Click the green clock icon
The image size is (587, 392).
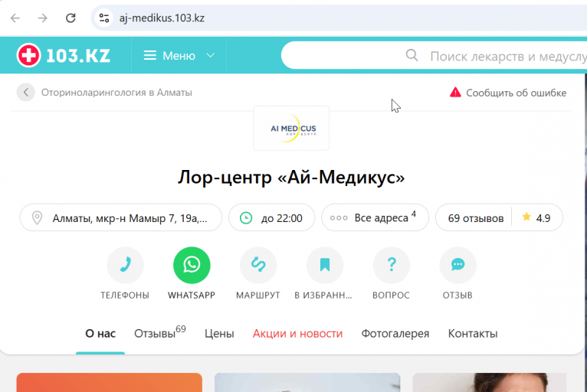tap(246, 218)
